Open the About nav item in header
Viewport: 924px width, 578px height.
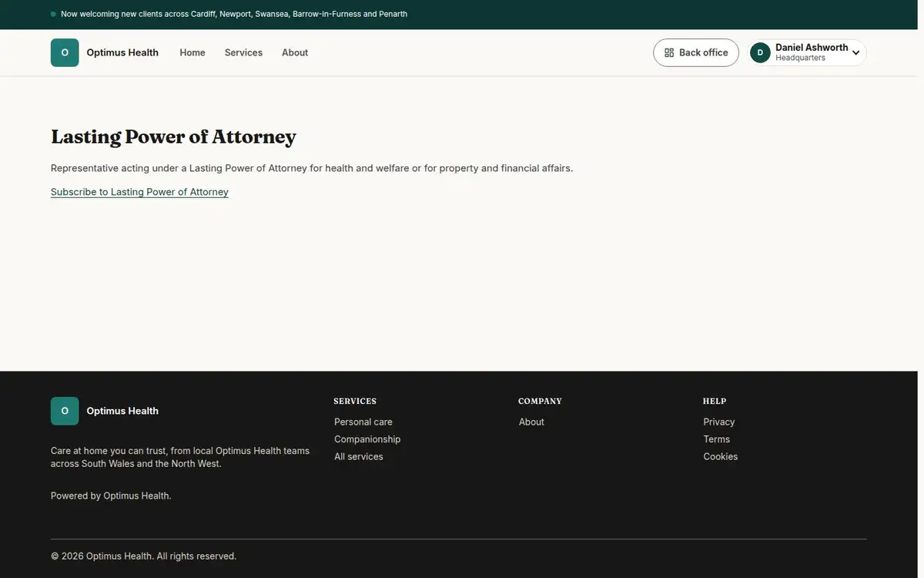click(x=295, y=52)
